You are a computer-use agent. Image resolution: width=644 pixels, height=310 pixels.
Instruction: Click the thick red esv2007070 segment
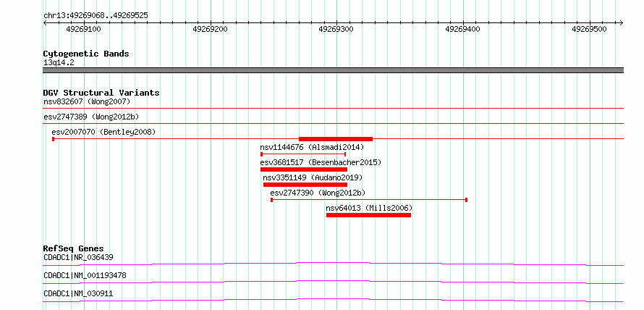point(336,139)
